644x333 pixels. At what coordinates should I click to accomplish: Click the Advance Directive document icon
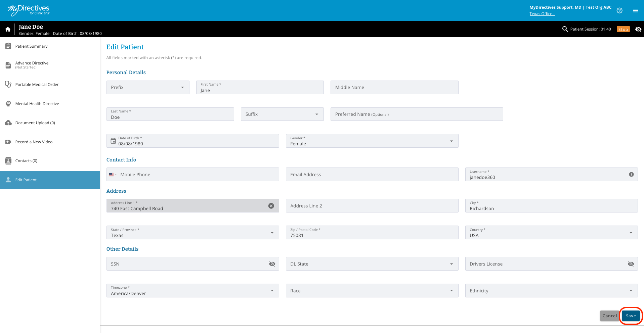8,65
